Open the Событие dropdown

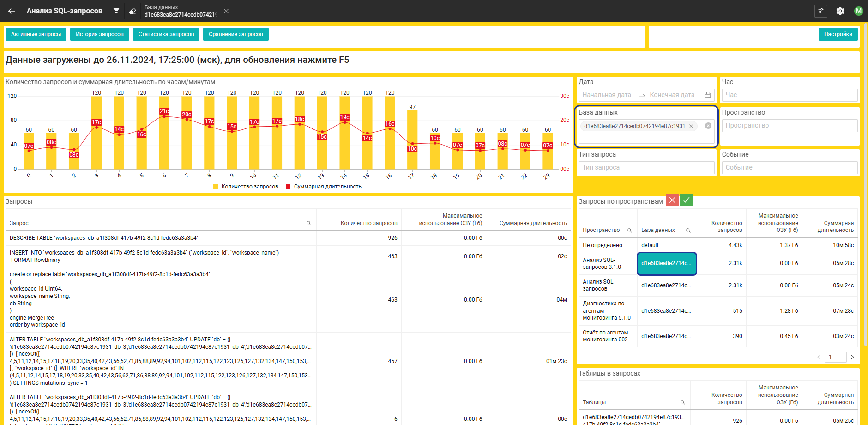point(790,168)
